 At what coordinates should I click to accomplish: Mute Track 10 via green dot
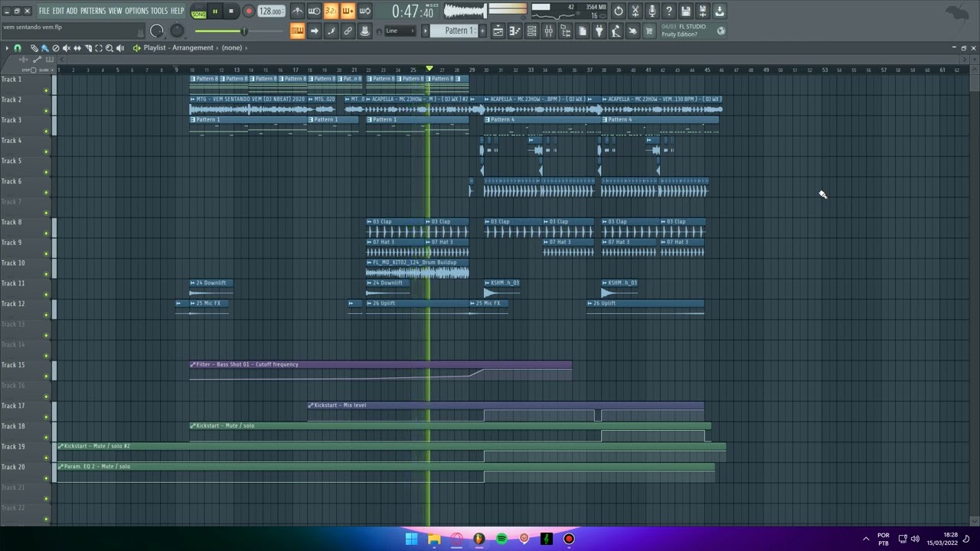click(46, 274)
